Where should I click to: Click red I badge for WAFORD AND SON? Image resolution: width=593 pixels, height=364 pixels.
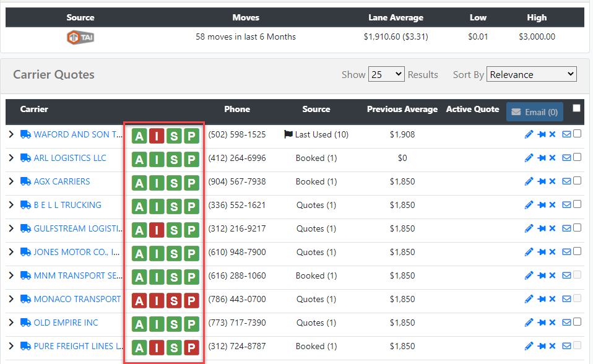(x=157, y=136)
